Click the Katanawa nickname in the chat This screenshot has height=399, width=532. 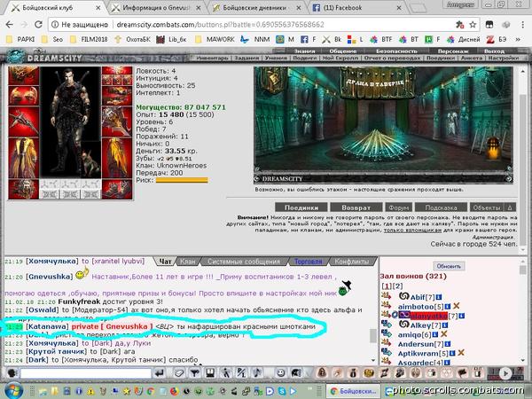click(47, 326)
